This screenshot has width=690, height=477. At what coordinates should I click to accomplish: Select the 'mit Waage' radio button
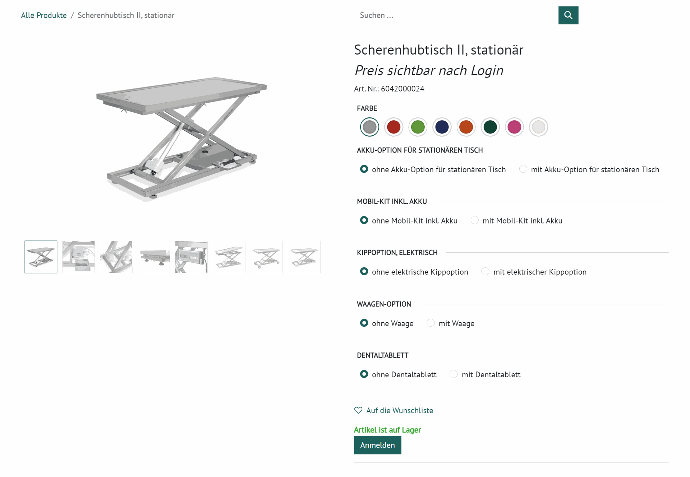point(431,323)
